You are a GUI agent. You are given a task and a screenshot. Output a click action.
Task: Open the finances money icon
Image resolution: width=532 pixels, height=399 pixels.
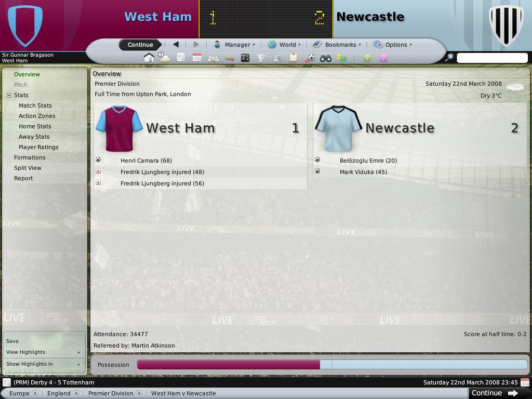342,58
